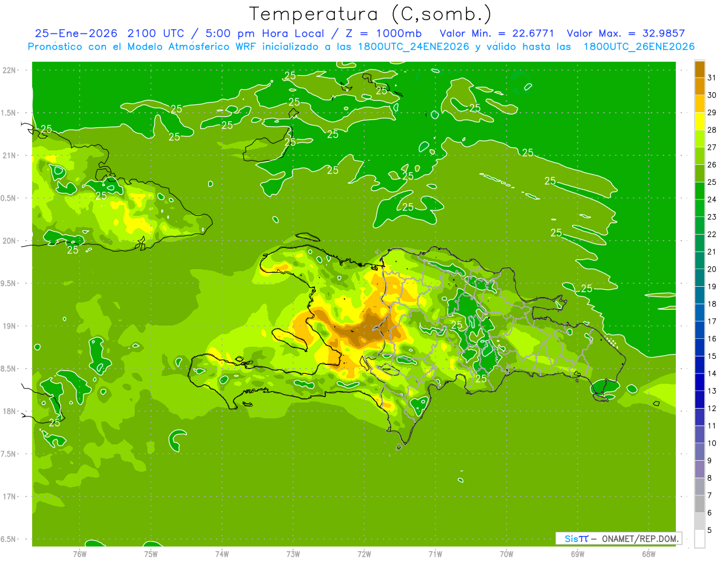Click the "71W" longitude axis label

point(435,554)
